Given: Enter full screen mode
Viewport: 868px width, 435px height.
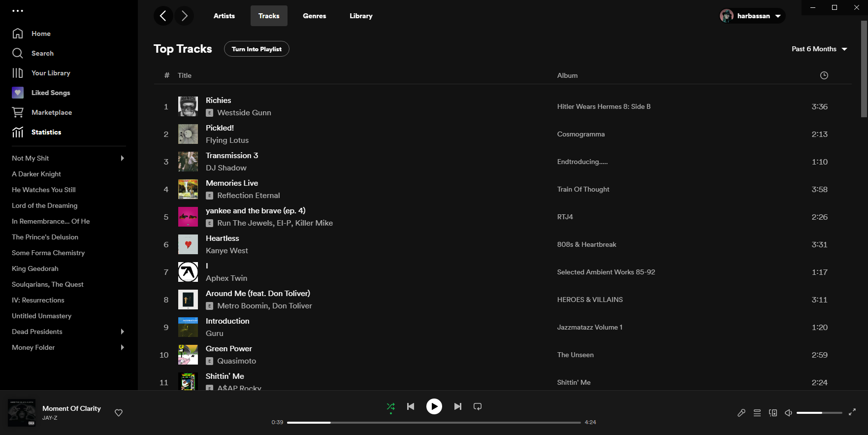Looking at the screenshot, I should click(x=852, y=412).
